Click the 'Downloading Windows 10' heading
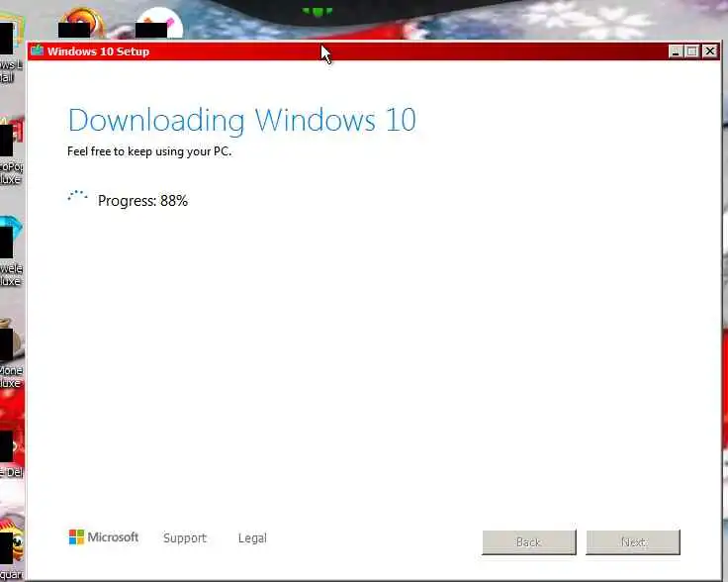 click(x=242, y=121)
